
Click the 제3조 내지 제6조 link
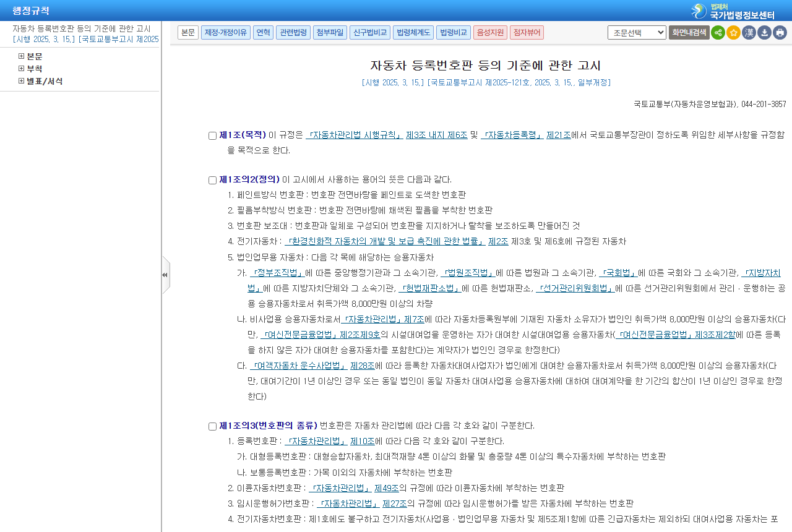click(x=436, y=135)
